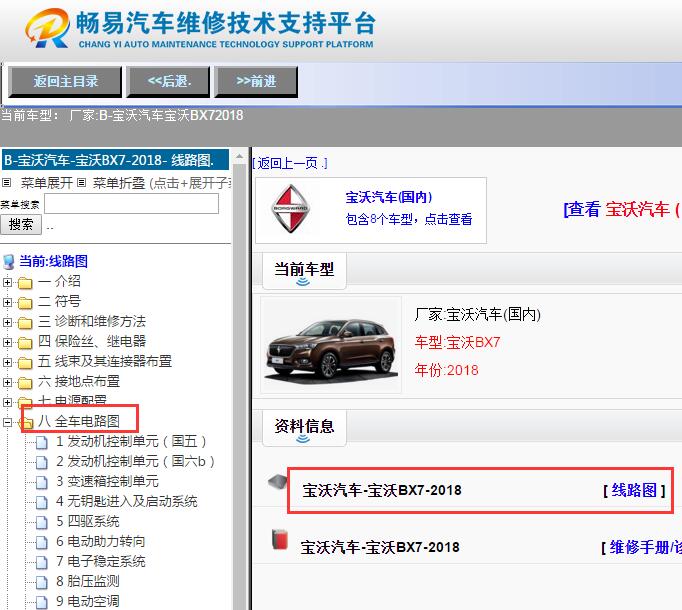Click the folder icon for 二 符号
The height and width of the screenshot is (610, 682).
point(25,303)
